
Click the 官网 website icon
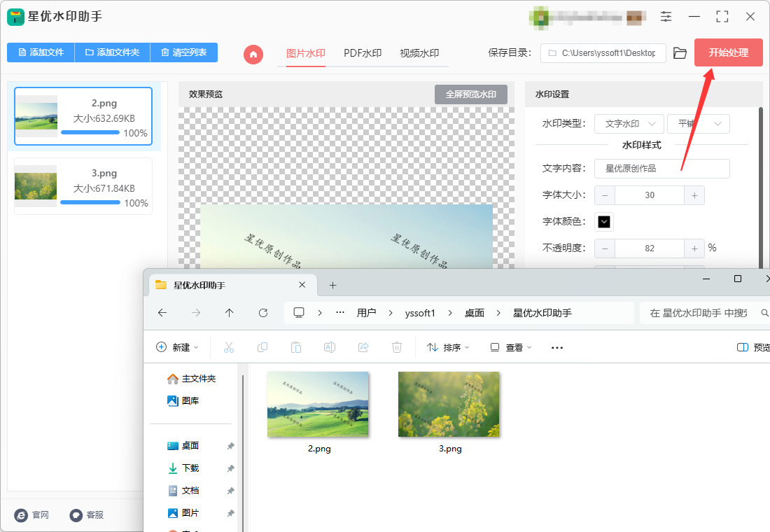click(21, 514)
